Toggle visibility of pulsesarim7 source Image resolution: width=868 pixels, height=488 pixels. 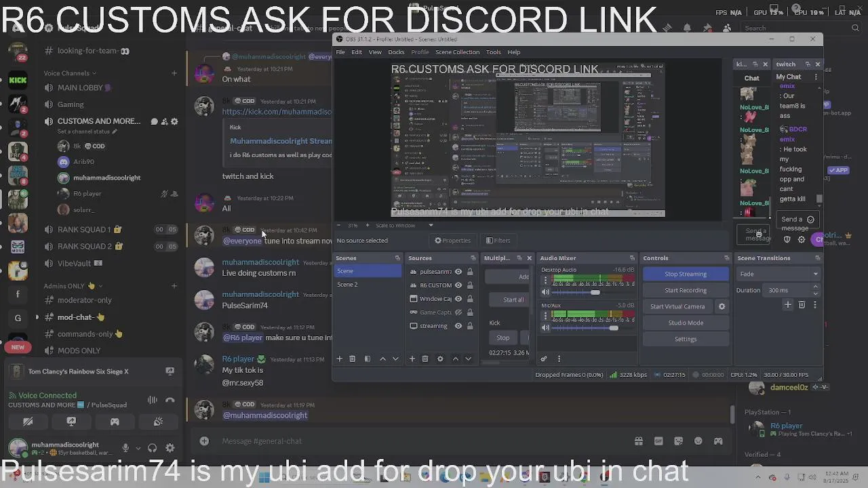(458, 272)
